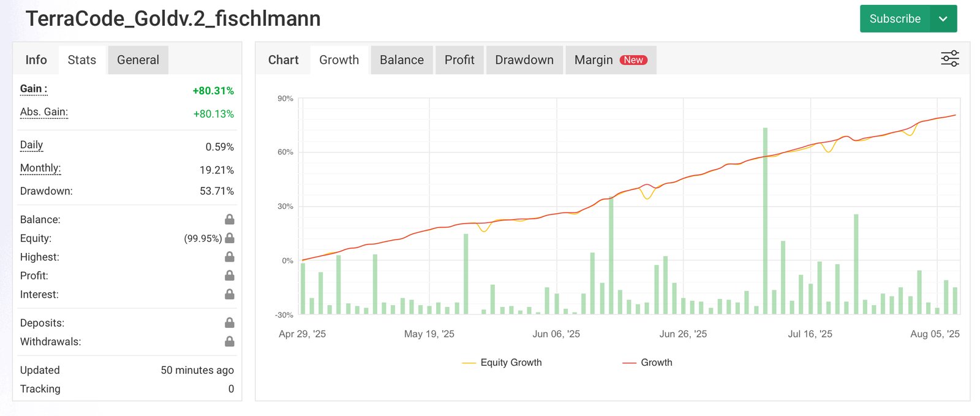Open the Drawdown chart tab
Image resolution: width=980 pixels, height=416 pixels.
click(524, 60)
